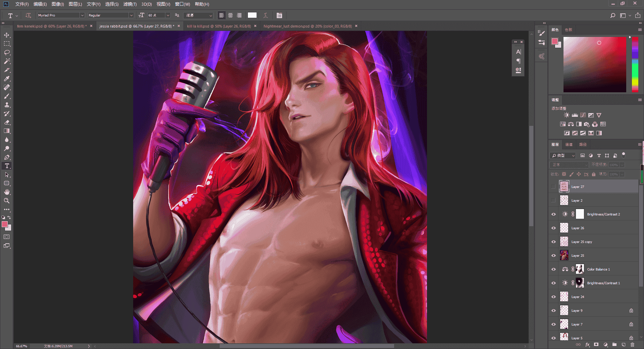Delete layer with trash button
This screenshot has height=349, width=644.
632,345
